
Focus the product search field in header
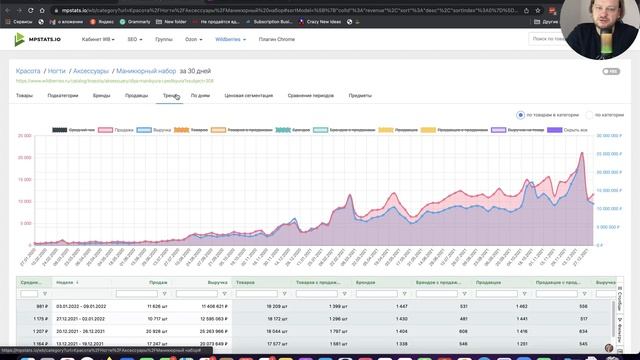[547, 39]
